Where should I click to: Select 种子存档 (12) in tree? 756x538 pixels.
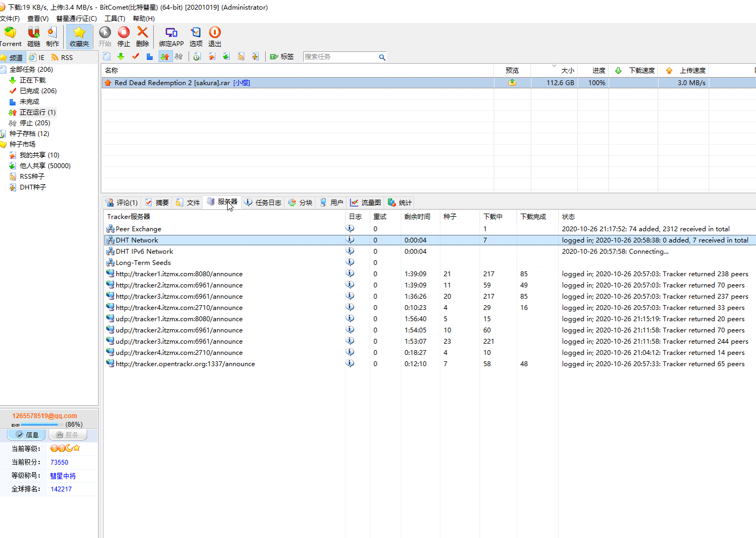[x=29, y=134]
